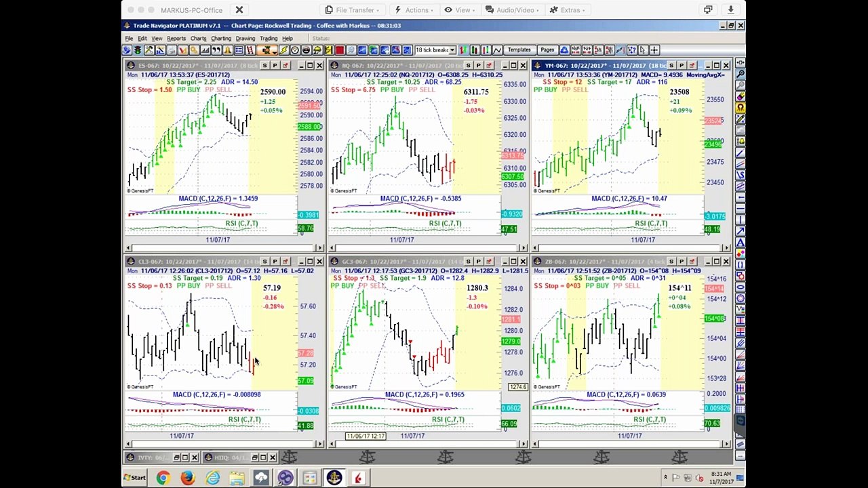868x488 pixels.
Task: Open the Charting menu
Action: (x=221, y=39)
